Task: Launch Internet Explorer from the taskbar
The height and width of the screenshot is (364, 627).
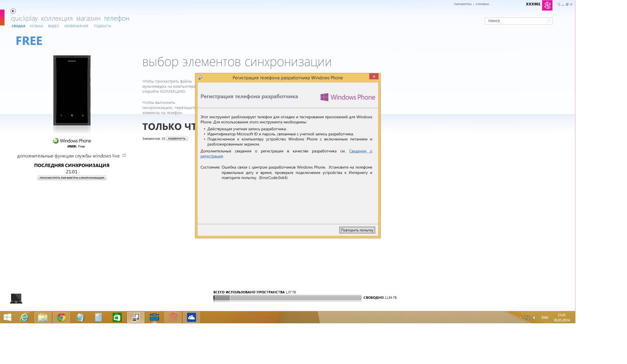Action: coord(24,317)
